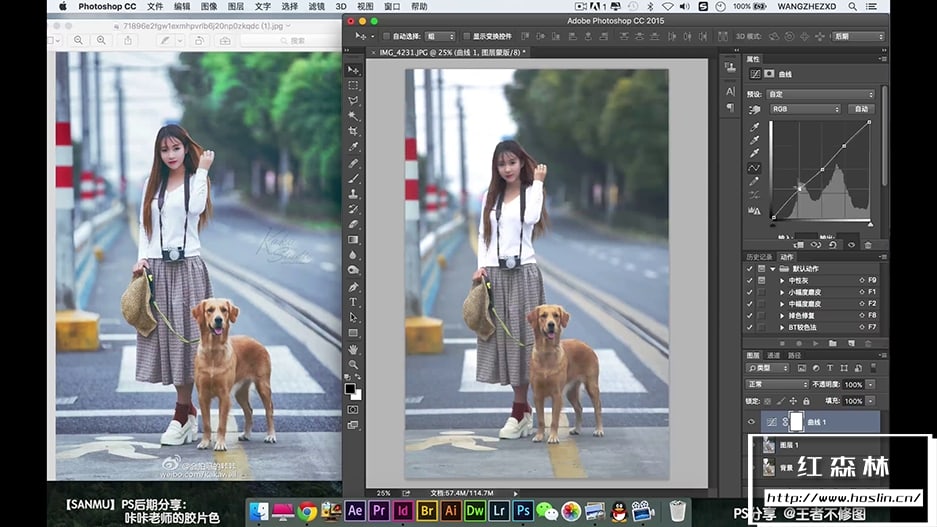Open the workspace dropdown 后期
Viewport: 937px width, 527px height.
pyautogui.click(x=859, y=36)
